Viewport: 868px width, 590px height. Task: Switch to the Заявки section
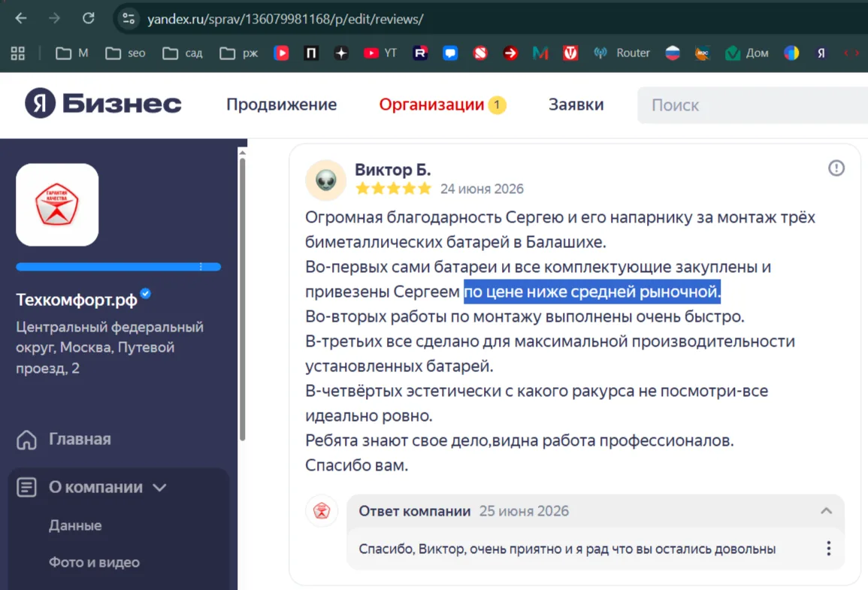[576, 104]
